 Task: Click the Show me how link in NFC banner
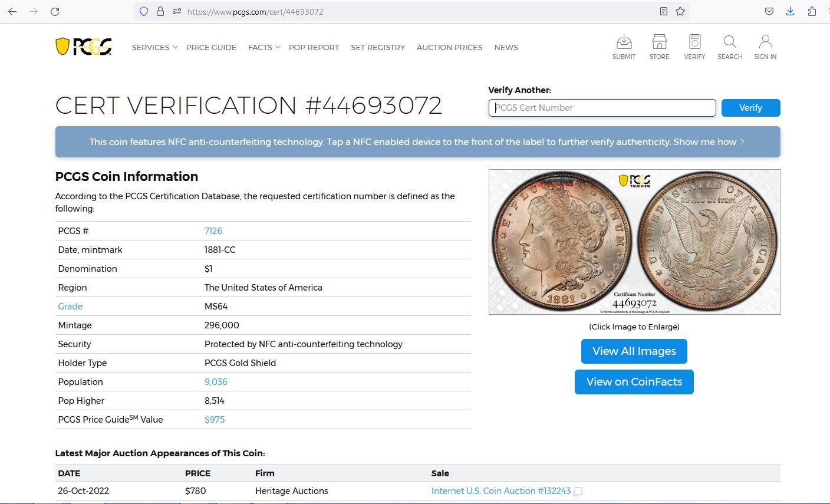coord(709,142)
